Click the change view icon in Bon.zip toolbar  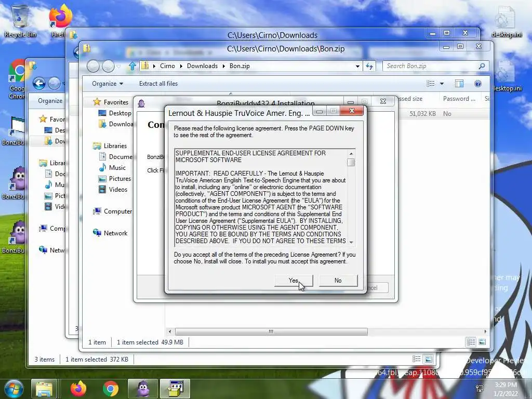[430, 84]
